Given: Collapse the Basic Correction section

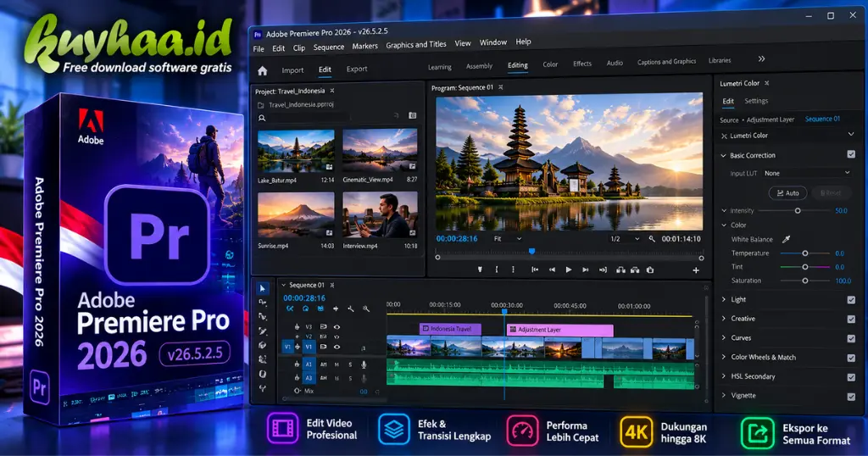Looking at the screenshot, I should (723, 155).
